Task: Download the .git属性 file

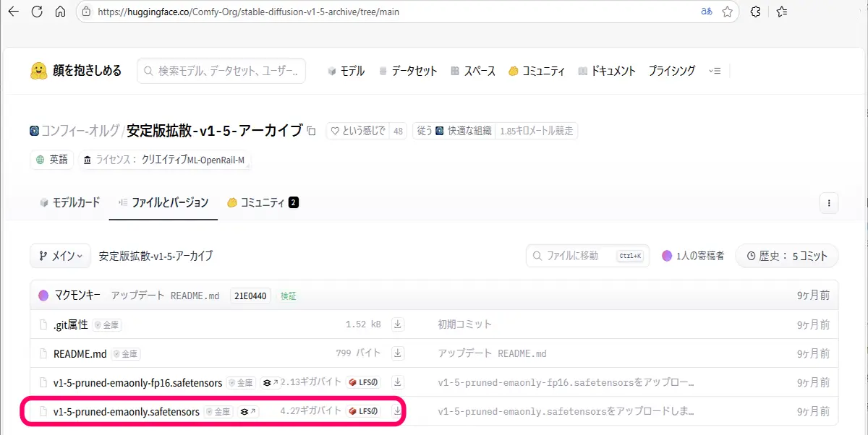Action: click(397, 324)
